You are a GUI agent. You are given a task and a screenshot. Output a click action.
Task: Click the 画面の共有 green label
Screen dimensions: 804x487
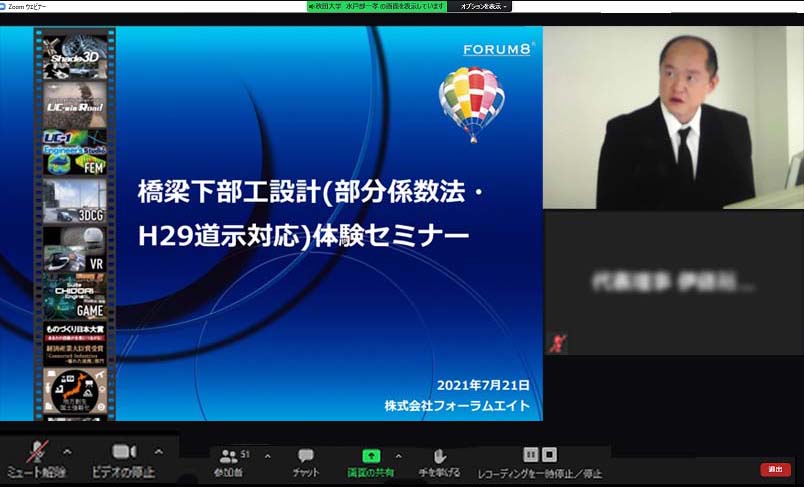pos(371,473)
